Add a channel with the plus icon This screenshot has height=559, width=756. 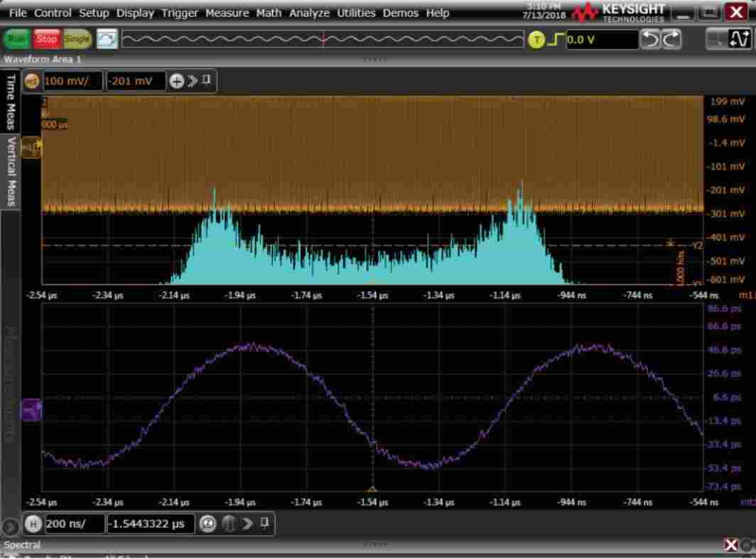pyautogui.click(x=176, y=81)
